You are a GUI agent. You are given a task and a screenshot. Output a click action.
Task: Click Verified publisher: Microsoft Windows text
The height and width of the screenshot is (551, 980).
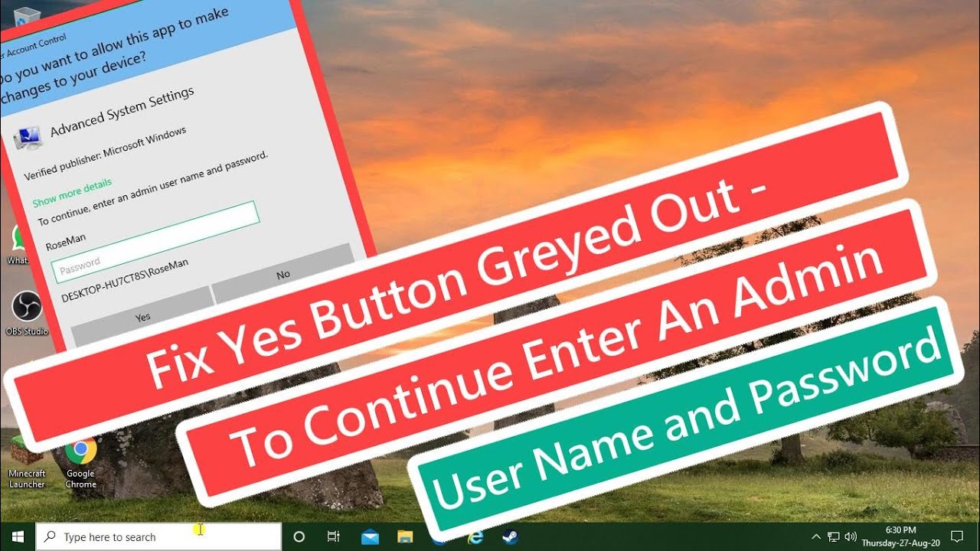coord(105,154)
